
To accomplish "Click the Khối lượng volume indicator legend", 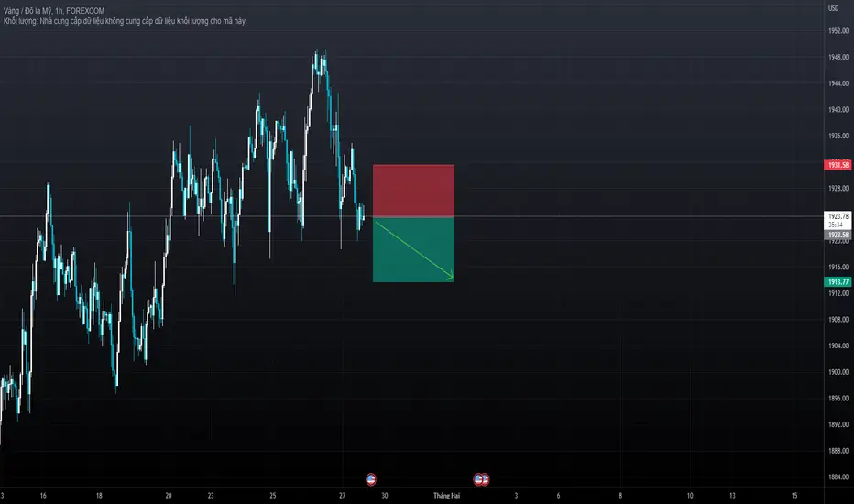I will click(125, 21).
